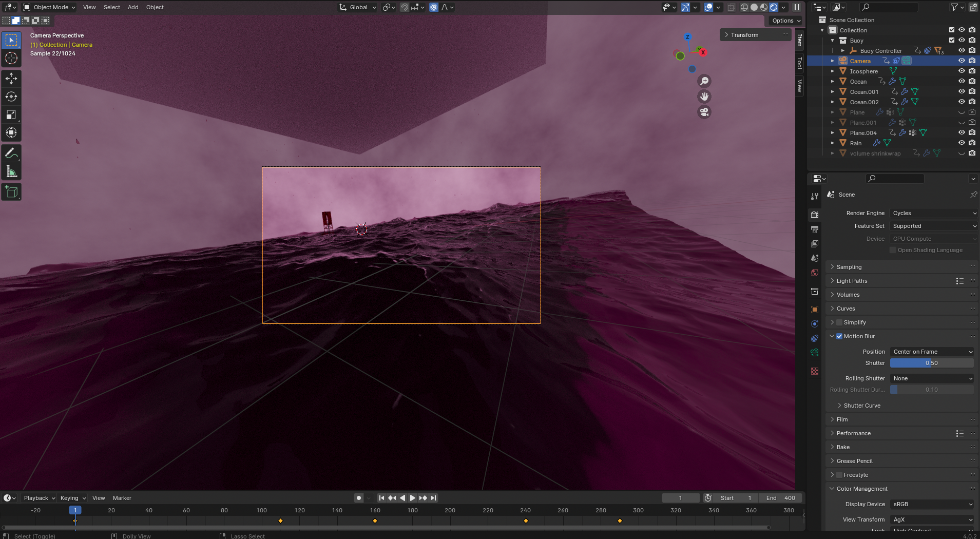Viewport: 980px width, 539px height.
Task: Open the viewport Options popover
Action: pos(786,21)
